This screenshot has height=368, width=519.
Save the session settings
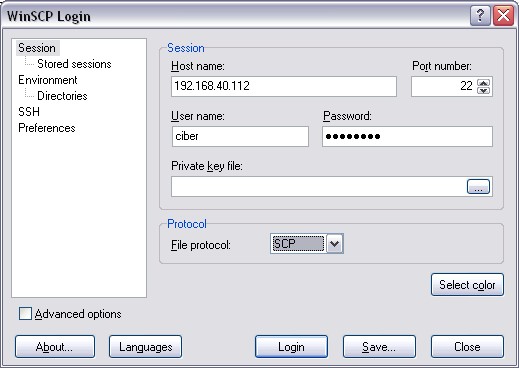coord(379,347)
